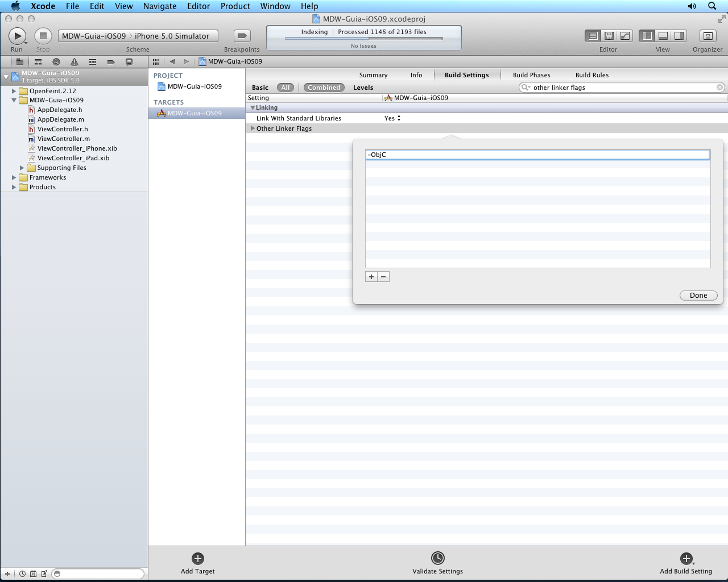Go back in editor history
728x582 pixels.
coord(172,61)
